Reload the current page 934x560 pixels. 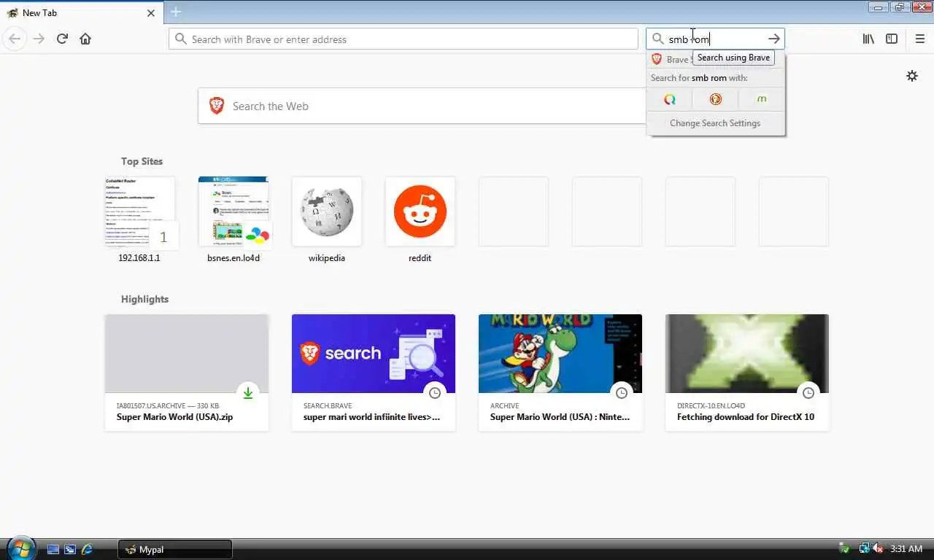click(x=62, y=39)
